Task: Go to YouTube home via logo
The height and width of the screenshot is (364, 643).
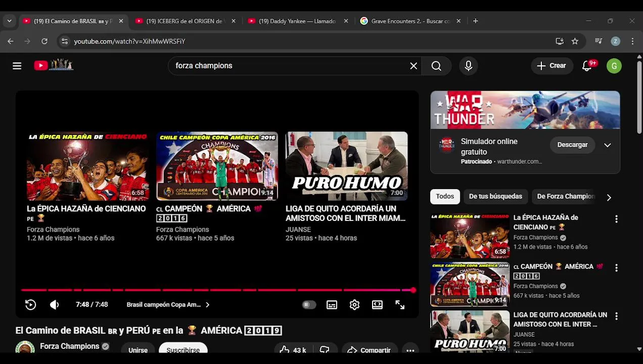Action: click(54, 65)
